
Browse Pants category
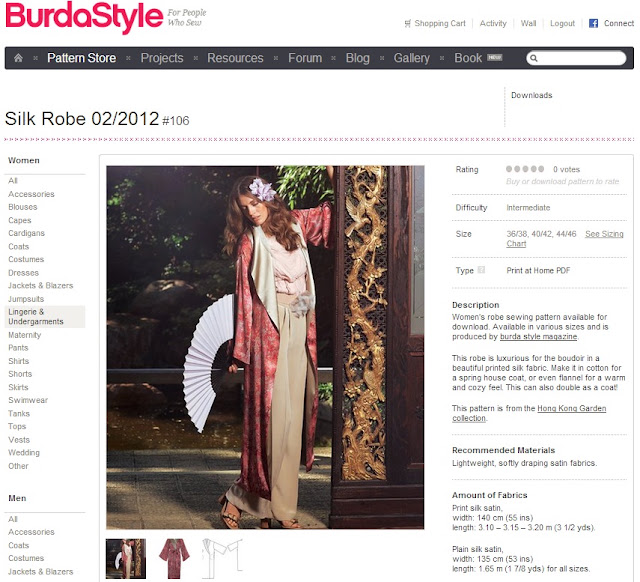click(18, 348)
